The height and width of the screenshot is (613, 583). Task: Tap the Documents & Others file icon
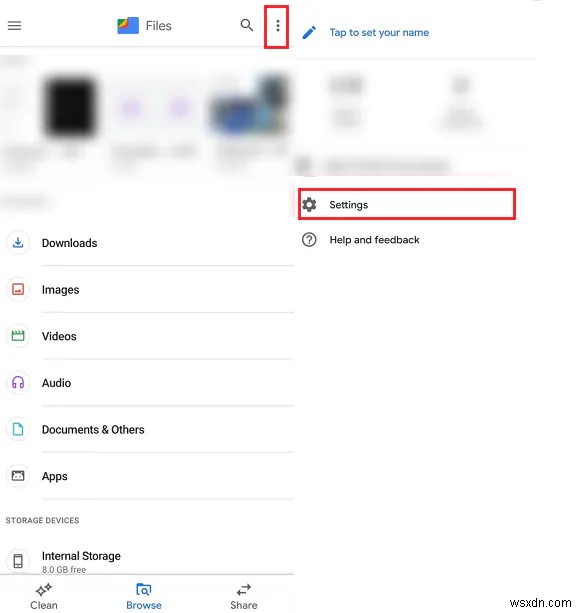pos(18,429)
